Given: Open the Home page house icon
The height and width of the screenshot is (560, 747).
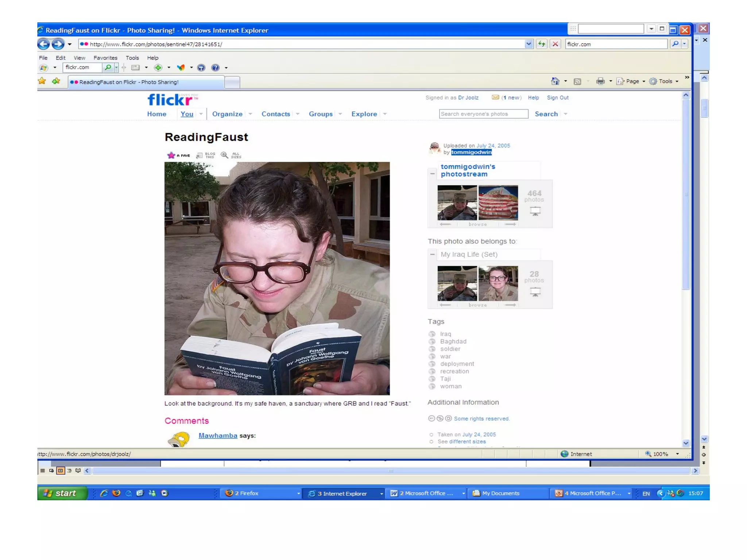Looking at the screenshot, I should pos(555,81).
